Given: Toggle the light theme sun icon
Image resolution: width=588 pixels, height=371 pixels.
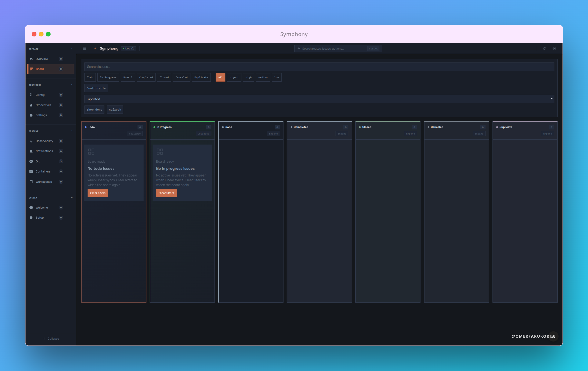Looking at the screenshot, I should [554, 49].
